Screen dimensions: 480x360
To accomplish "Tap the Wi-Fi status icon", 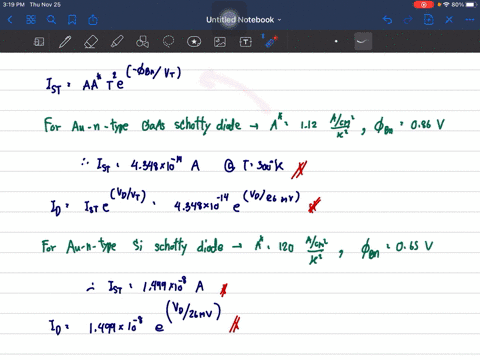I will tap(446, 5).
